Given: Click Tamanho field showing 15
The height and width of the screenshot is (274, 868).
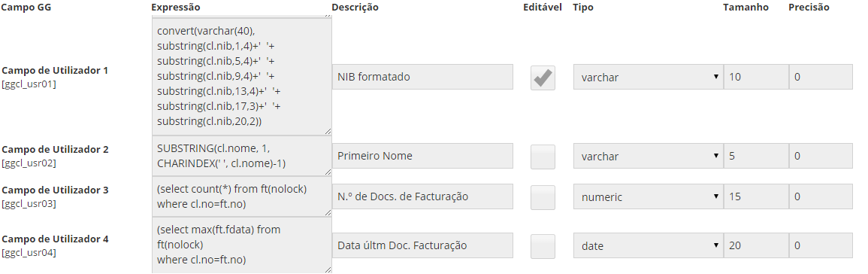Looking at the screenshot, I should tap(755, 197).
